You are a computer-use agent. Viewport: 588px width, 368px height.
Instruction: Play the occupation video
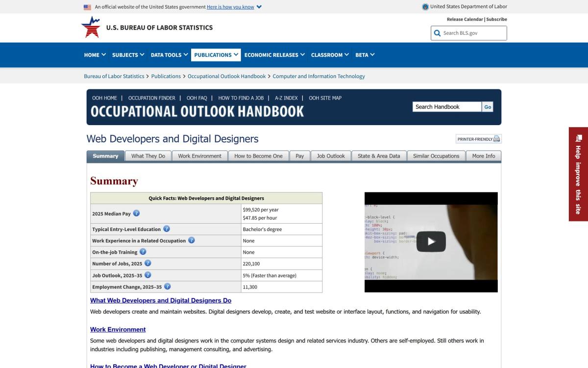(431, 241)
